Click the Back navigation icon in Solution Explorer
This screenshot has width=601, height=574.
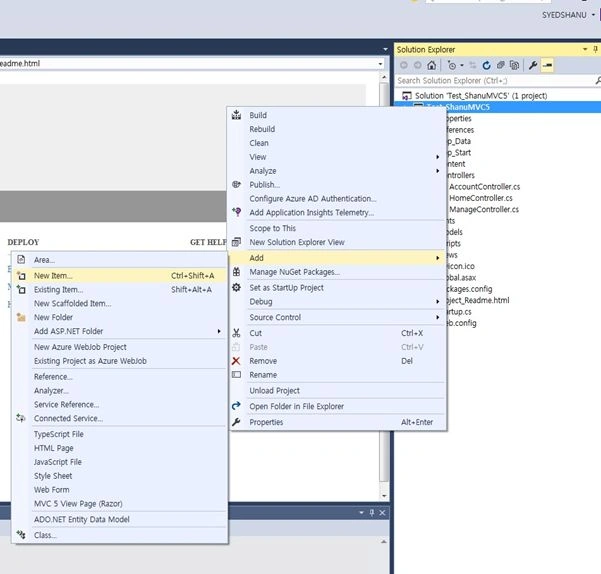tap(404, 65)
